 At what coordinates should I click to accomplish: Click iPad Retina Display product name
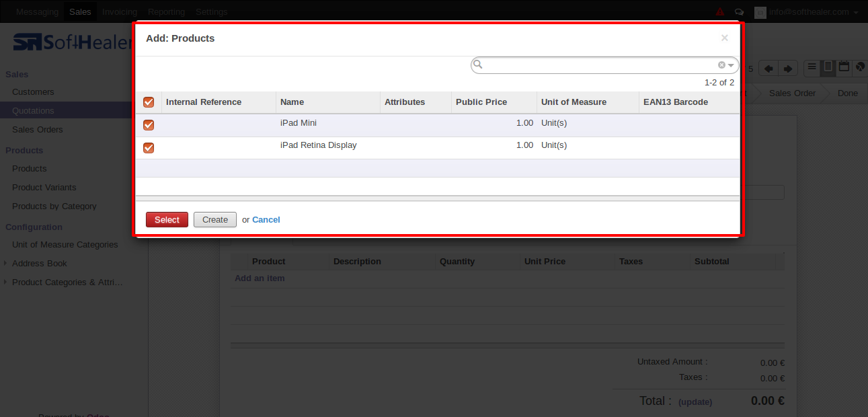[x=319, y=145]
